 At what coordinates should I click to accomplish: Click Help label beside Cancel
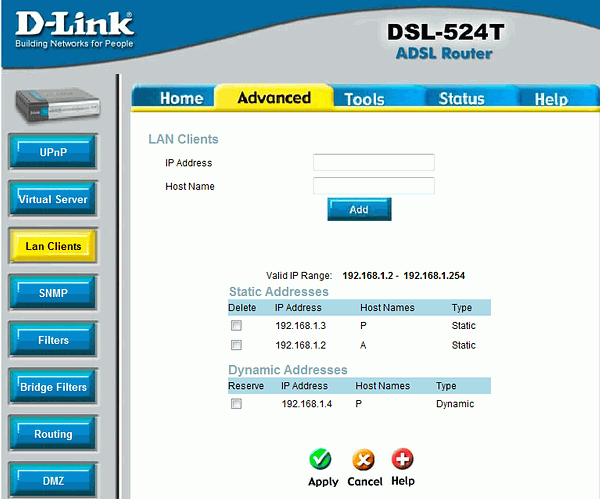pos(403,481)
